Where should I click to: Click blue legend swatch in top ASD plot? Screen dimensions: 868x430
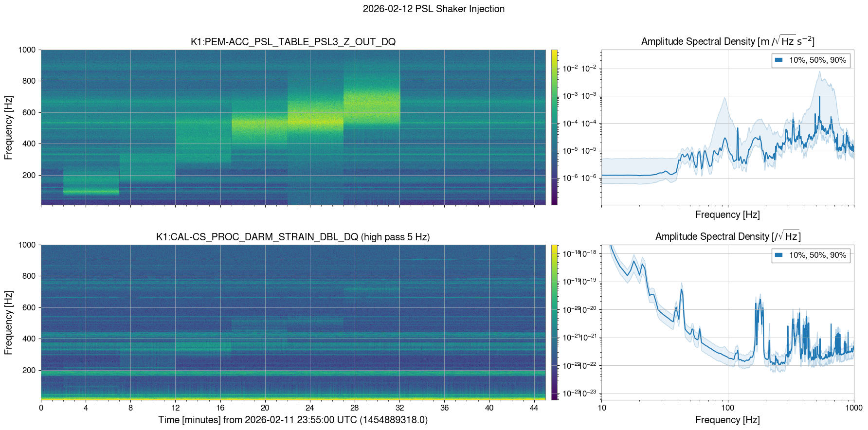[x=778, y=60]
